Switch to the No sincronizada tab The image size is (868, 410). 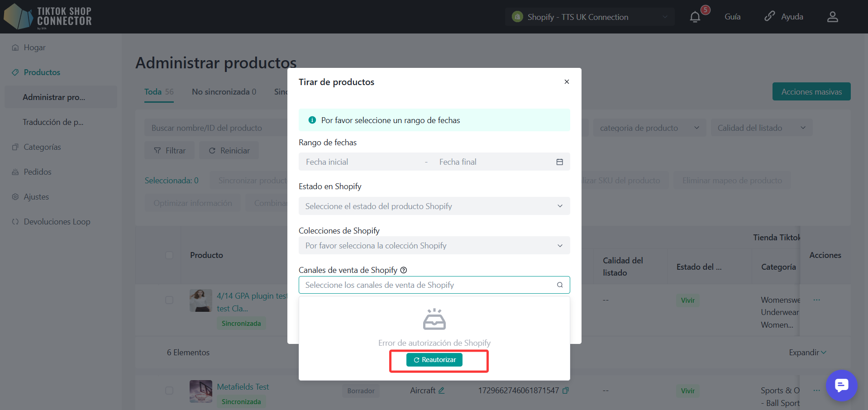pos(224,92)
